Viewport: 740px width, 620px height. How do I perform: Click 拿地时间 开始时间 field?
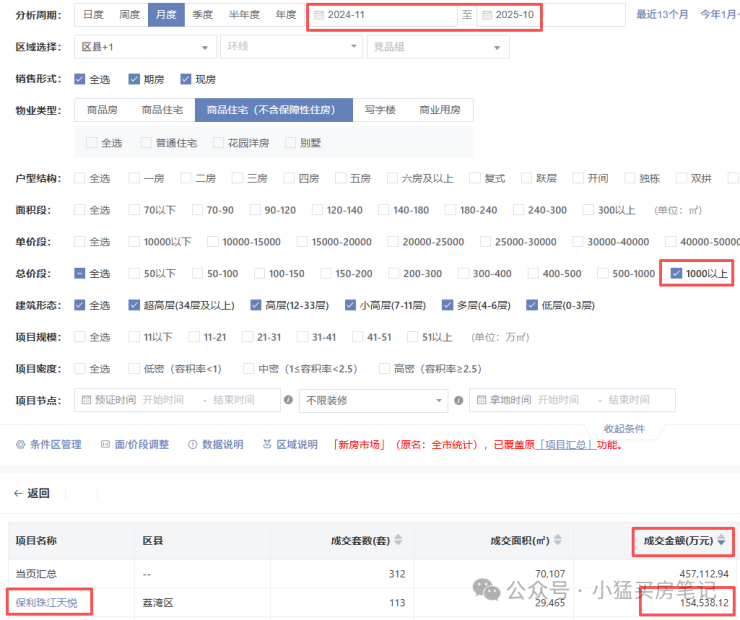558,400
